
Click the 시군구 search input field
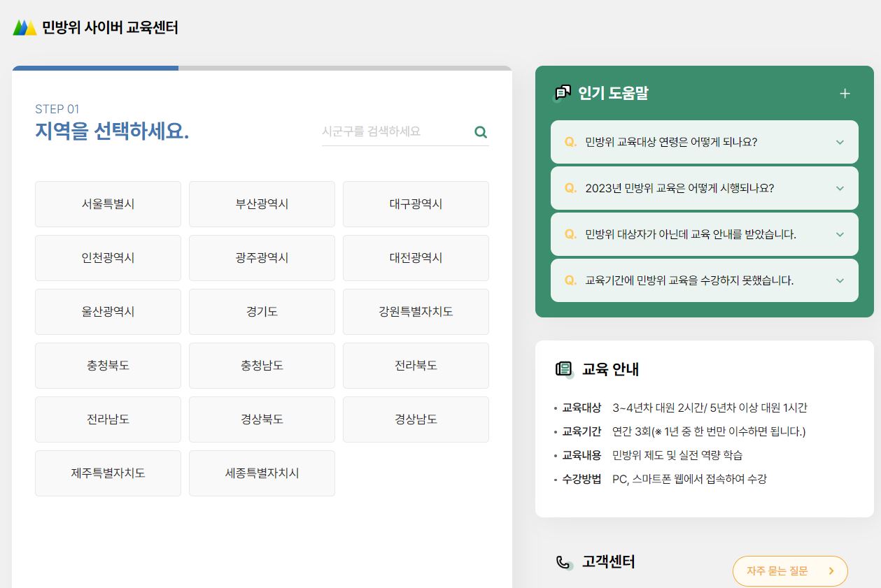[392, 131]
